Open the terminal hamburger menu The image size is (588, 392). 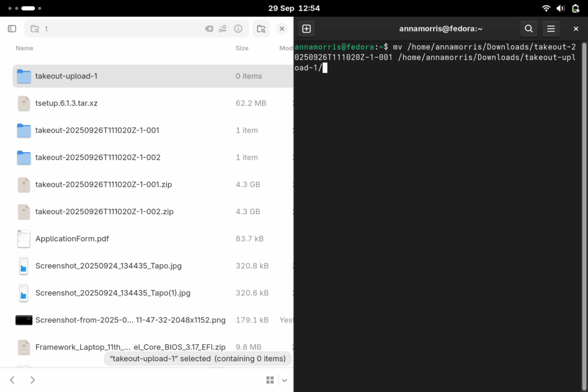551,29
